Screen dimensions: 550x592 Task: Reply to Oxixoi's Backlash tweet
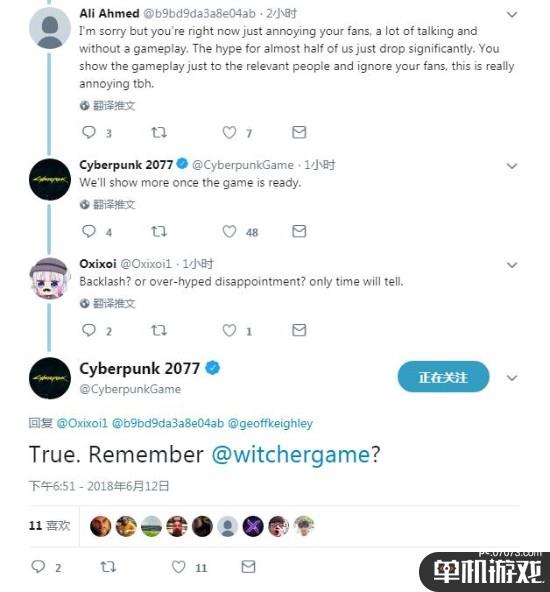[x=89, y=330]
